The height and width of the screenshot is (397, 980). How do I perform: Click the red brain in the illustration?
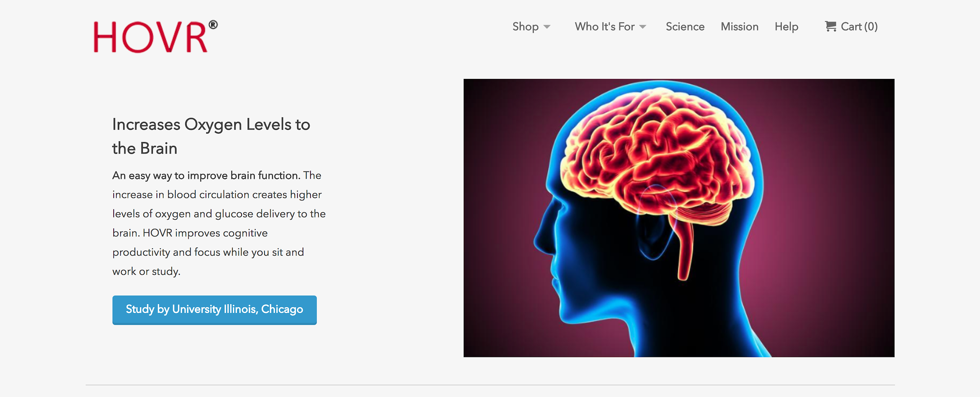point(651,153)
